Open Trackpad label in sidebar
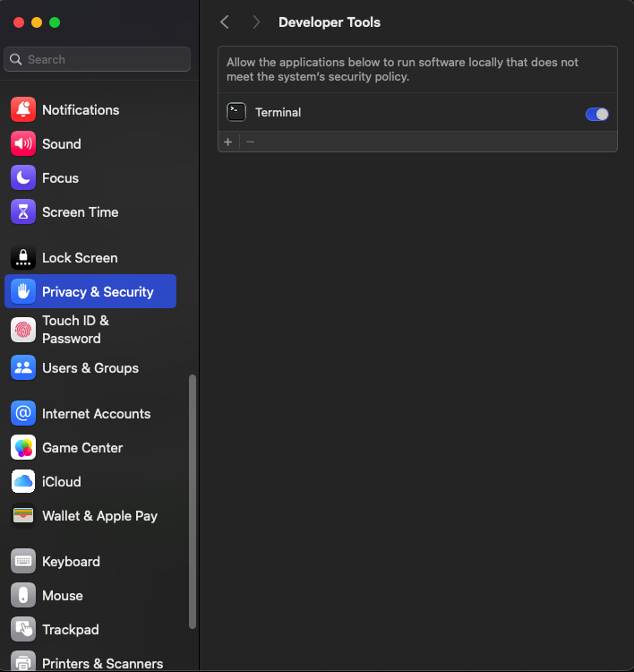Viewport: 634px width, 672px height. coord(70,630)
